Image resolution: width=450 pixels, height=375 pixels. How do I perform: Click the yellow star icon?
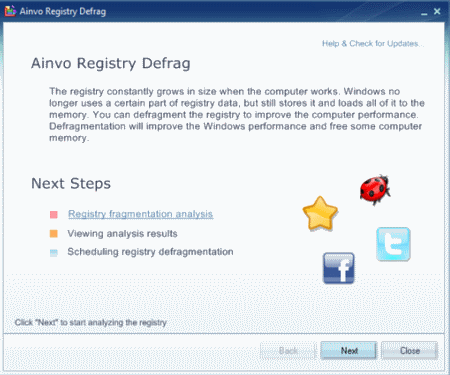pos(320,214)
